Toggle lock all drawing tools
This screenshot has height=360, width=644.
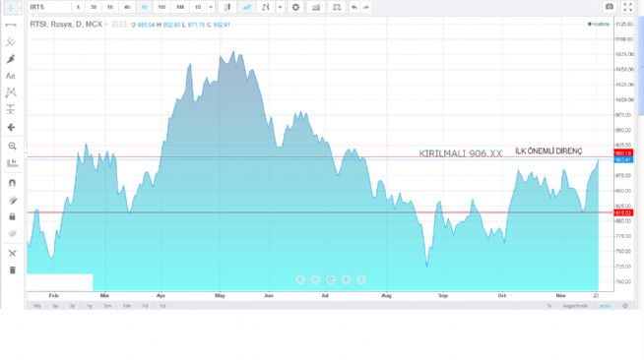13,216
